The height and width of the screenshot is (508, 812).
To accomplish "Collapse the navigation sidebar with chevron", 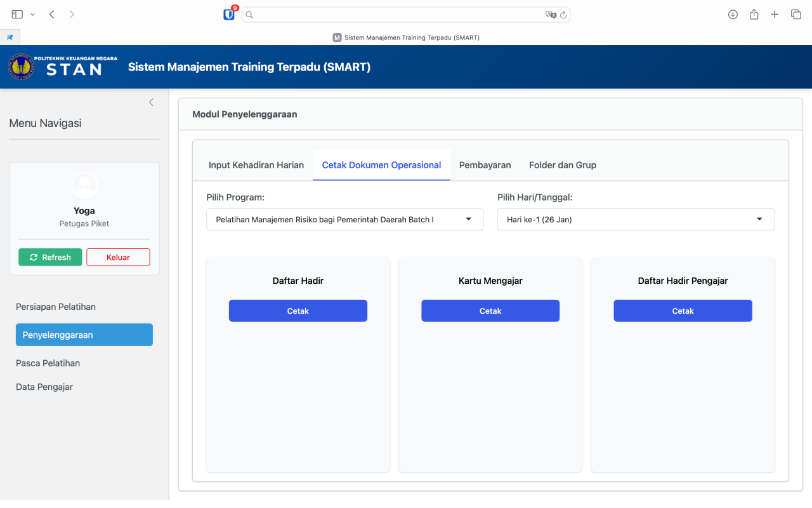I will coord(151,102).
